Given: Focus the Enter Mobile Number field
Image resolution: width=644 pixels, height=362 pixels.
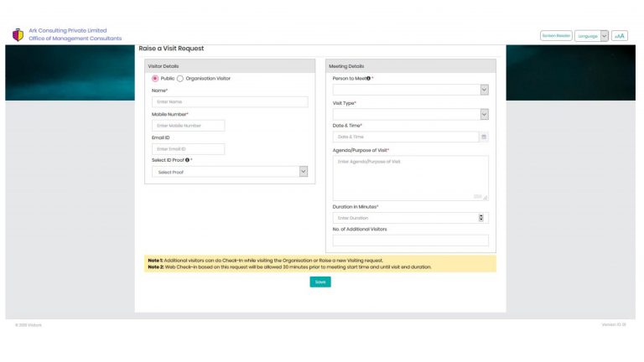Looking at the screenshot, I should 188,126.
